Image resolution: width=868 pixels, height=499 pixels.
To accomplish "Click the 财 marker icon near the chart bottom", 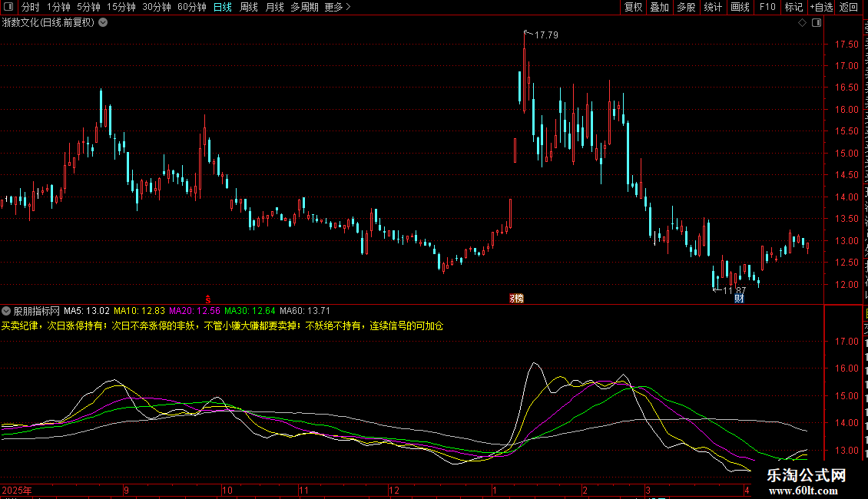I will pyautogui.click(x=739, y=299).
